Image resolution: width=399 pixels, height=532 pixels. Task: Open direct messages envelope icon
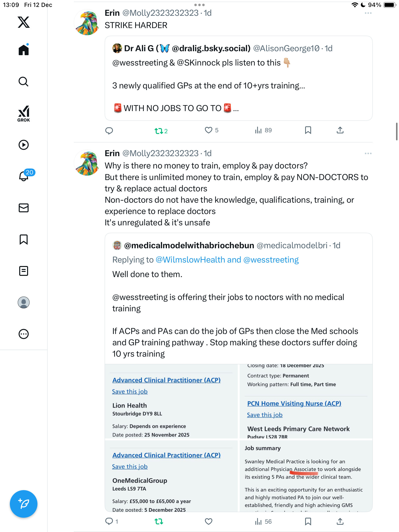24,208
